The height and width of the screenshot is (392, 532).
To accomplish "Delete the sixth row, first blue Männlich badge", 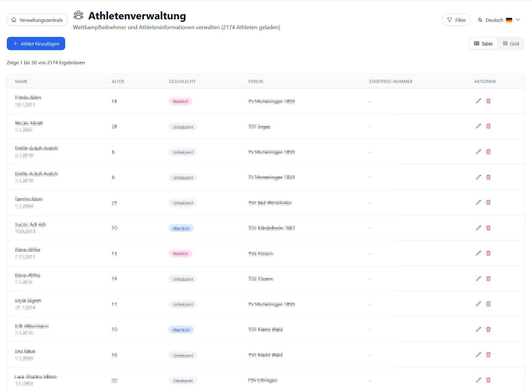I will [x=488, y=228].
